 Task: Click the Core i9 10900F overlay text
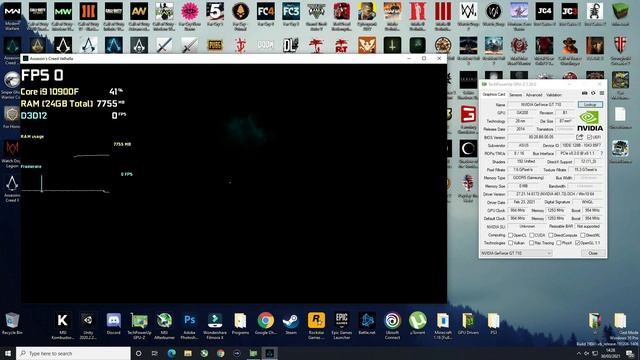(x=49, y=92)
